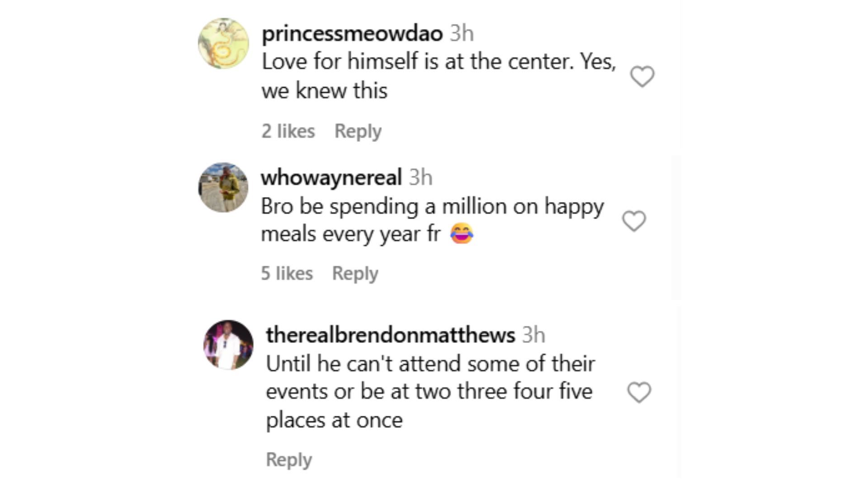Click the "Until he can't attend" comment text
This screenshot has width=868, height=488.
pos(429,391)
